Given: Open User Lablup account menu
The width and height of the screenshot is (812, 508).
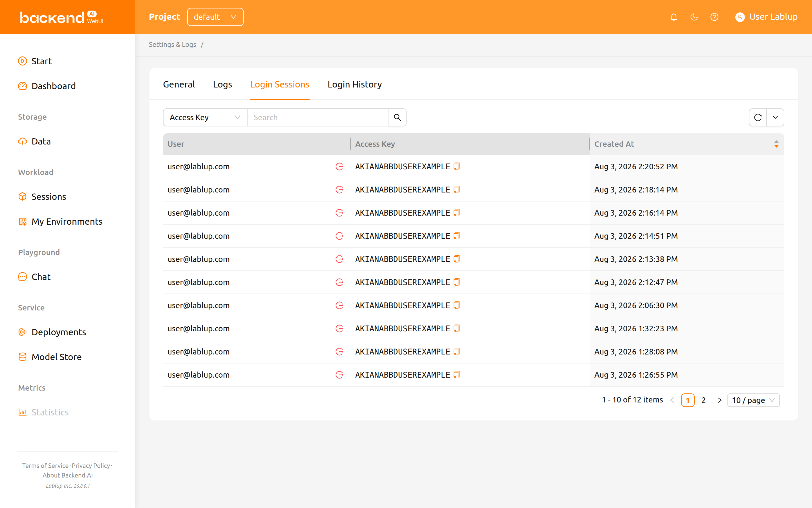Looking at the screenshot, I should 766,17.
